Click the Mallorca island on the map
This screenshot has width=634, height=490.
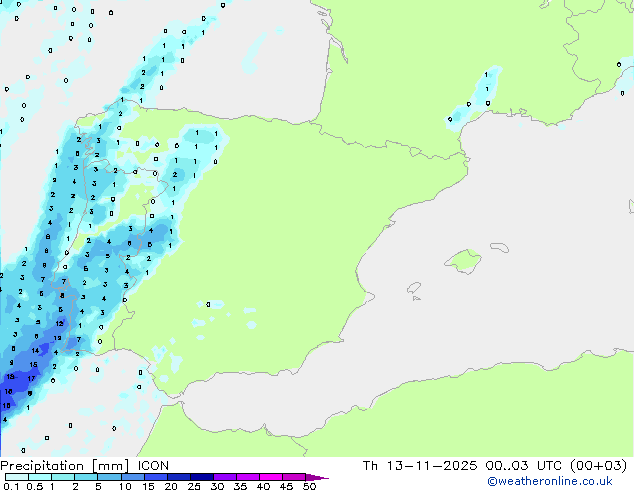(x=463, y=261)
